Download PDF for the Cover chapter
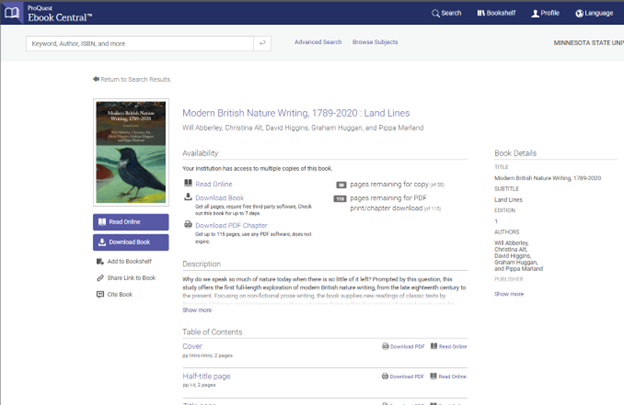Image resolution: width=624 pixels, height=405 pixels. point(403,347)
